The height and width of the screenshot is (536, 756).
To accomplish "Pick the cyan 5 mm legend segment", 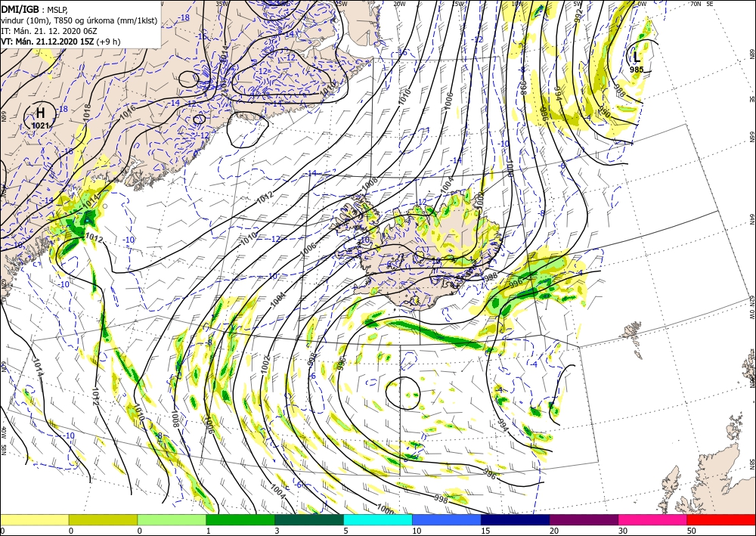I will 378,519.
